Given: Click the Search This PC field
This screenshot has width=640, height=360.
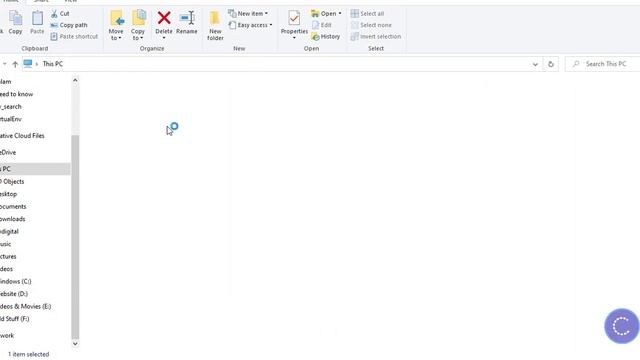Looking at the screenshot, I should [602, 64].
